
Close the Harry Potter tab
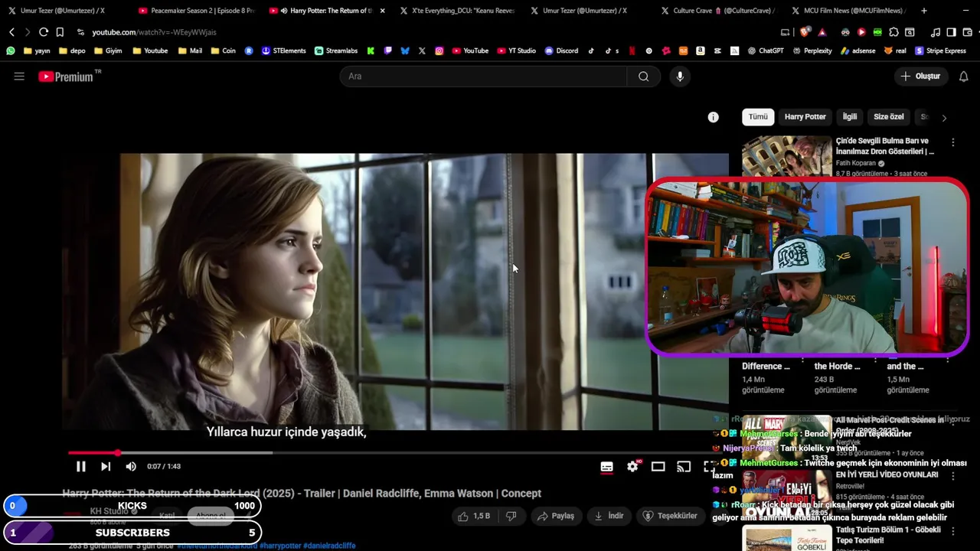pos(383,11)
